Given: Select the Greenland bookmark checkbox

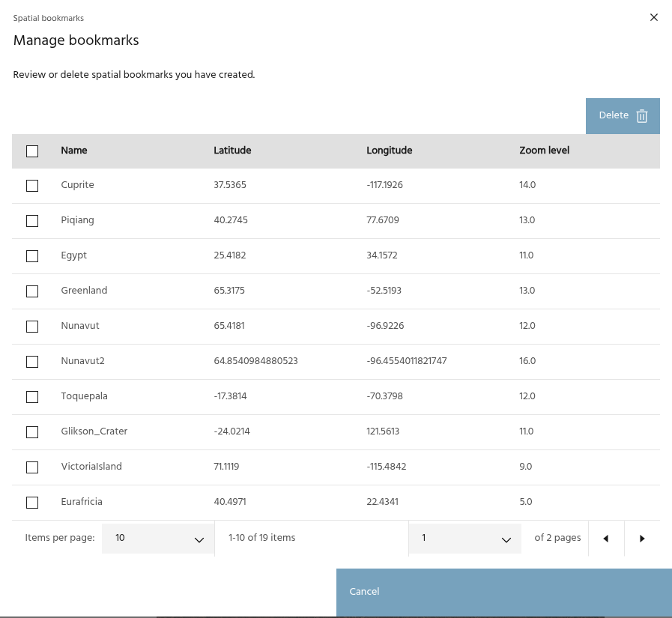Looking at the screenshot, I should click(32, 291).
